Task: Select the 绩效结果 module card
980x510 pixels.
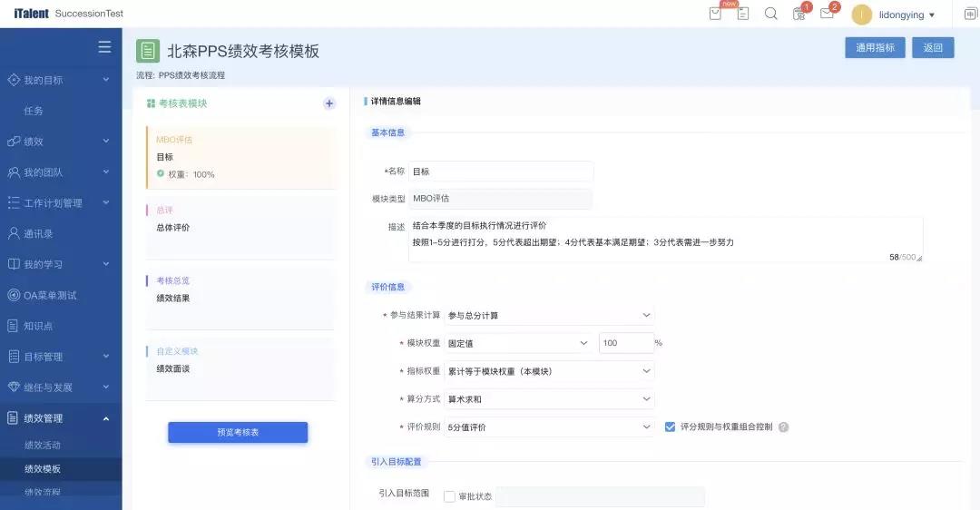Action: click(241, 299)
